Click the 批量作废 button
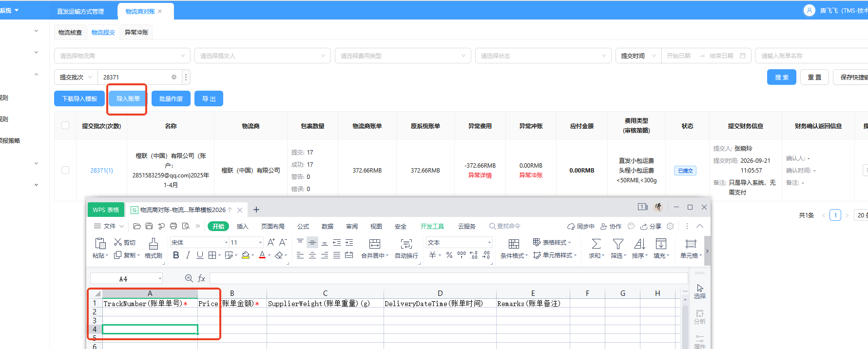 click(171, 98)
